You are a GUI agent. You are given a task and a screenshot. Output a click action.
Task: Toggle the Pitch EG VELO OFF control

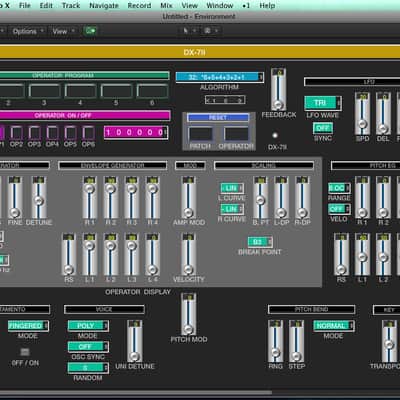339,209
